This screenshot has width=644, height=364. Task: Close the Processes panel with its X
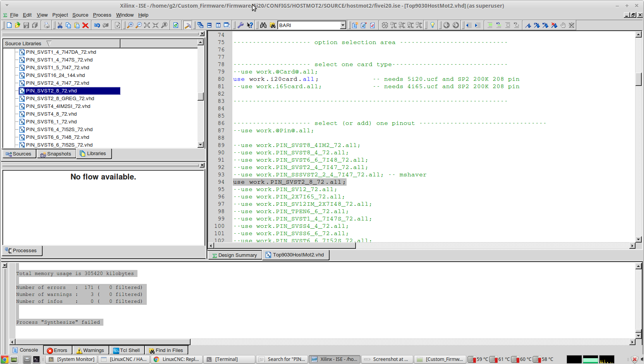[202, 165]
